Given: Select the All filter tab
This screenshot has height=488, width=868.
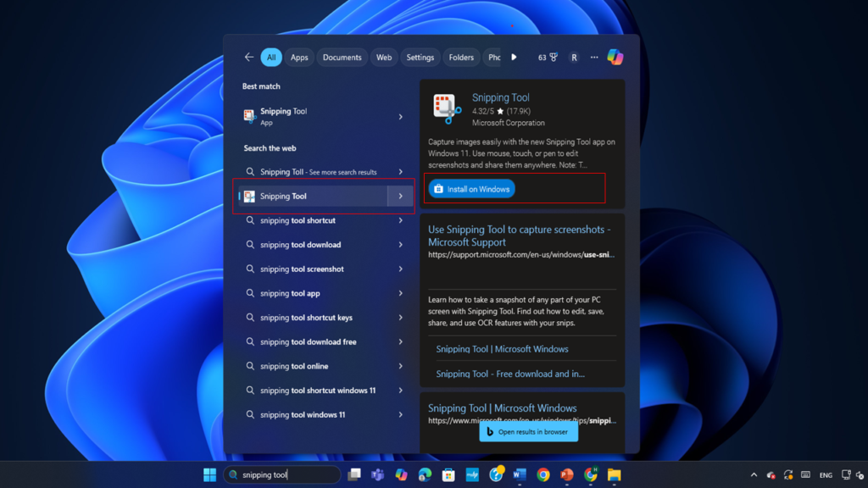Looking at the screenshot, I should [271, 58].
